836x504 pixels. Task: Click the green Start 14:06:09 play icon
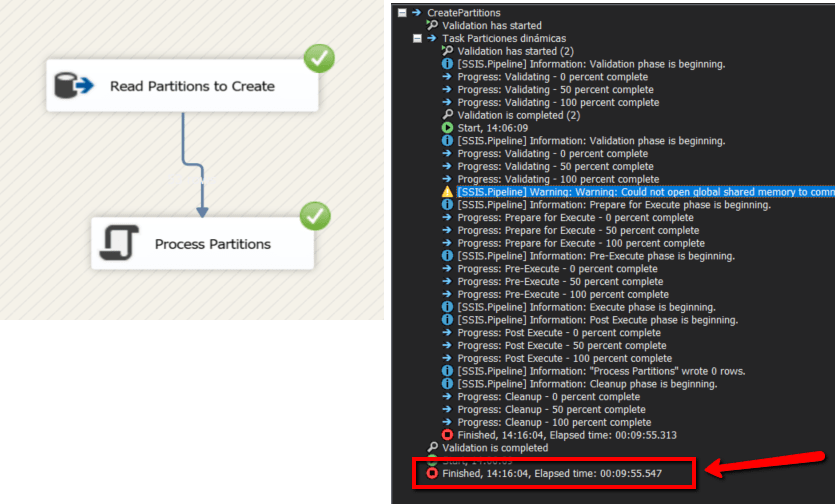pos(447,128)
